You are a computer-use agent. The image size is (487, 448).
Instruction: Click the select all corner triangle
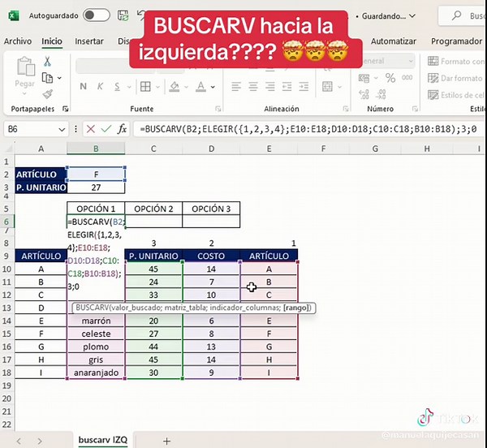click(9, 149)
